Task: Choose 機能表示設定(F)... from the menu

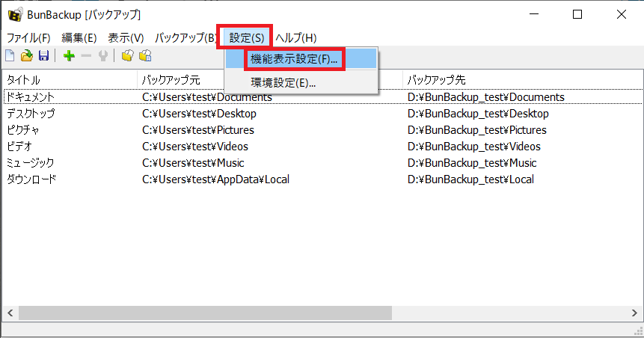Action: (x=301, y=59)
